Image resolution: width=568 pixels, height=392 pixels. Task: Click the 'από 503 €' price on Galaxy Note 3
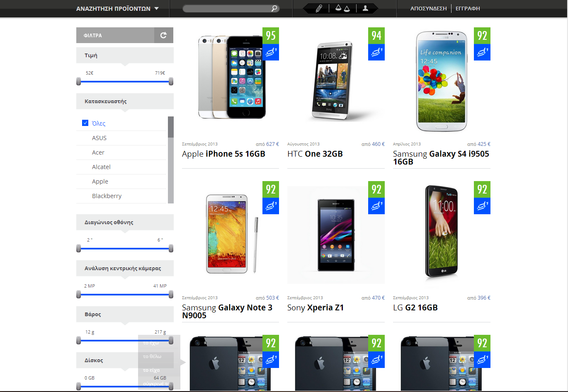pyautogui.click(x=267, y=298)
